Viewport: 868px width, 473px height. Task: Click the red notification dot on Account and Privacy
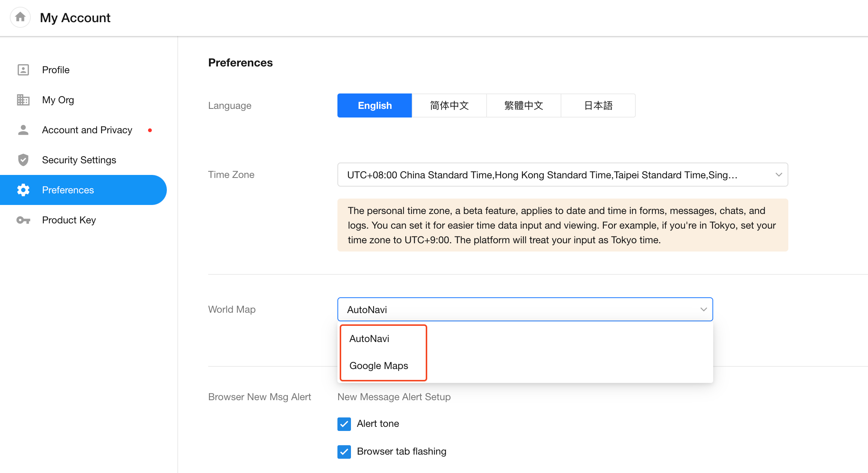coord(150,130)
